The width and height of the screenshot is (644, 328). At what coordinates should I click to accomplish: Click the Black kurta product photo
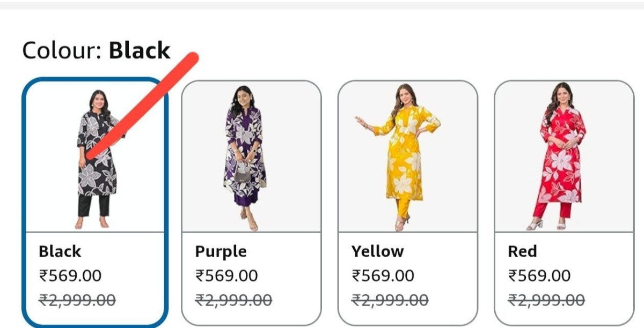(x=96, y=155)
